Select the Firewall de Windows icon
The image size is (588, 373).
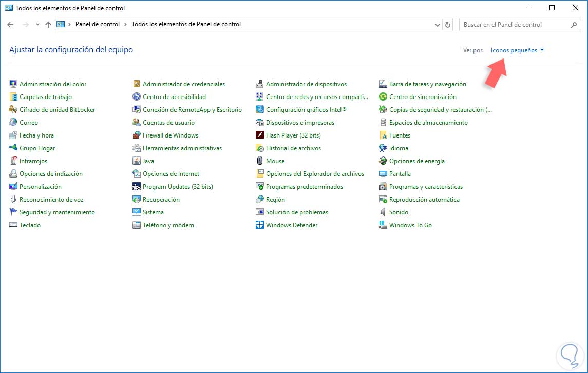point(137,135)
